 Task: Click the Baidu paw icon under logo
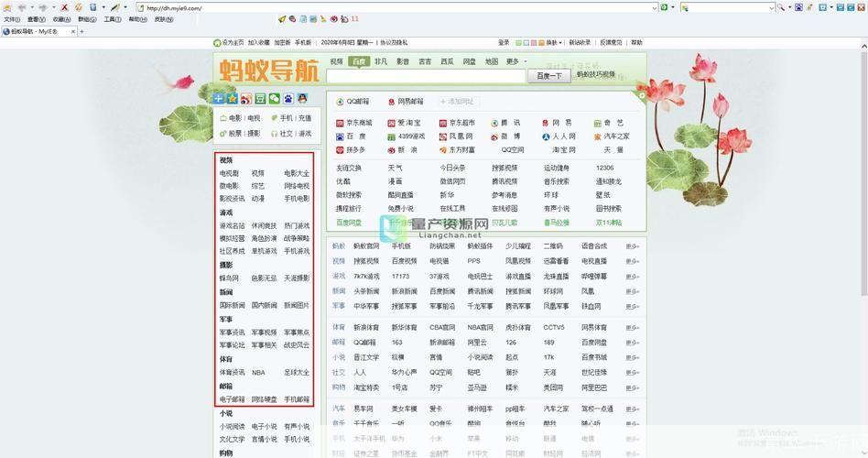[x=288, y=99]
